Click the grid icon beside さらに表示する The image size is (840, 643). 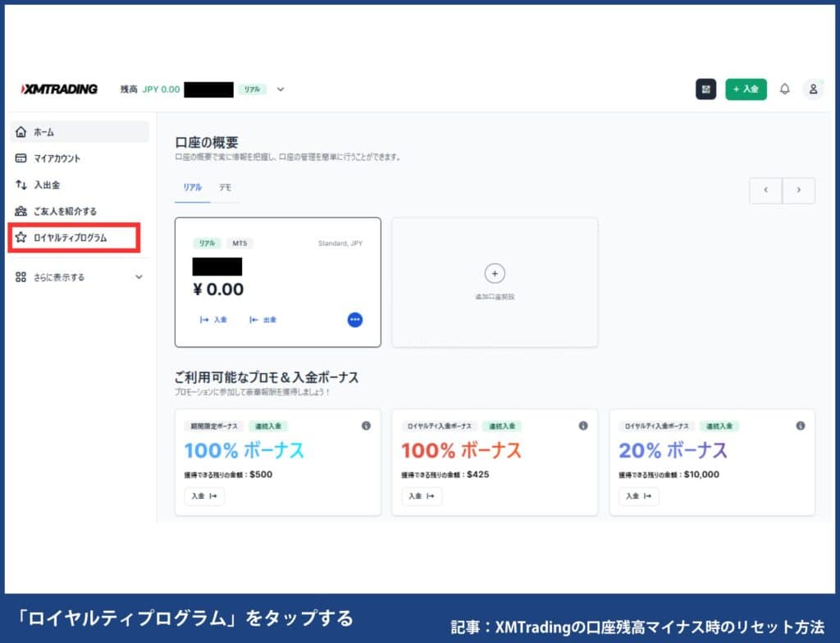(x=21, y=277)
